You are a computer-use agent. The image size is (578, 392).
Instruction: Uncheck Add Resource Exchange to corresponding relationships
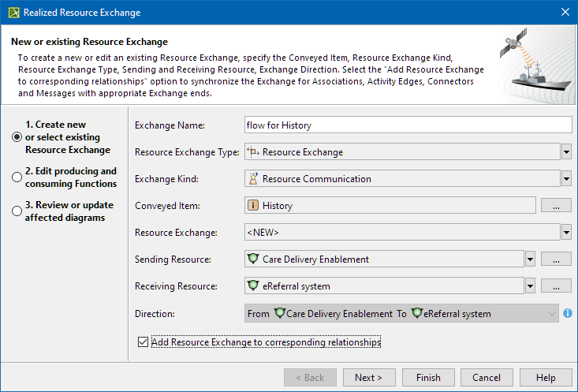143,342
